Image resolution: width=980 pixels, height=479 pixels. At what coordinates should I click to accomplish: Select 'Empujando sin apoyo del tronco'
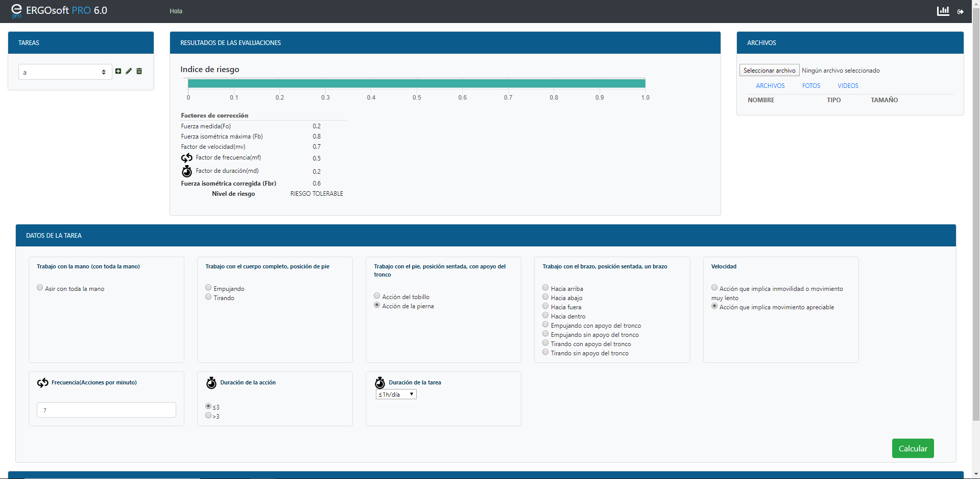(545, 334)
